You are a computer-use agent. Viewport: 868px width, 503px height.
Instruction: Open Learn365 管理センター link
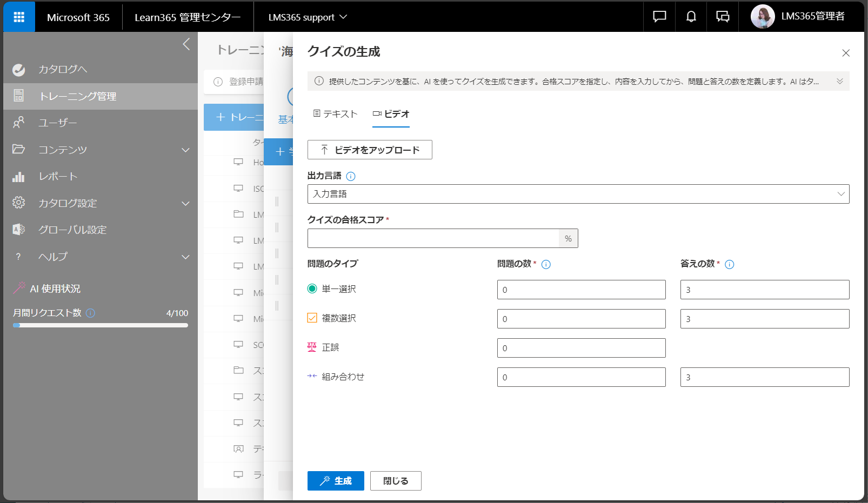188,17
